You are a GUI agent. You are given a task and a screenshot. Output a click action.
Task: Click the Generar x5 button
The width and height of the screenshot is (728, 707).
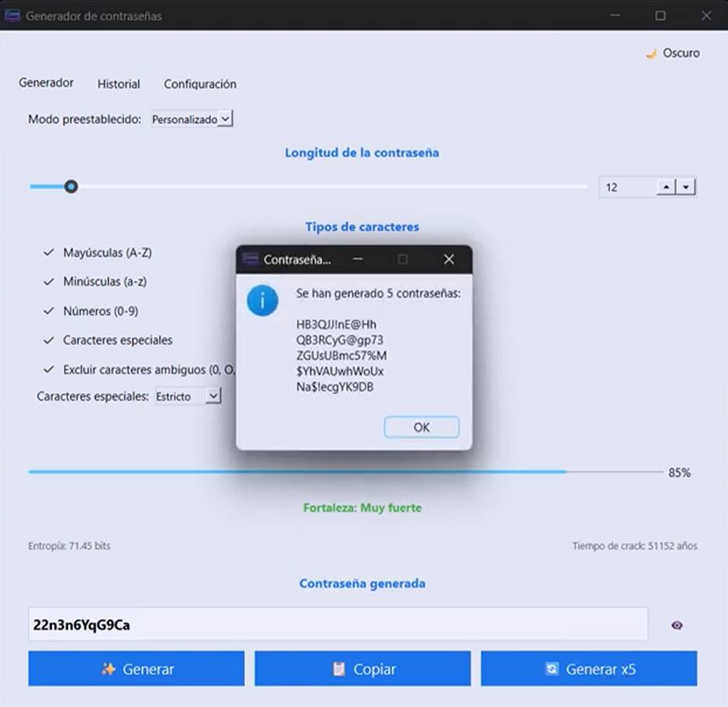point(589,670)
